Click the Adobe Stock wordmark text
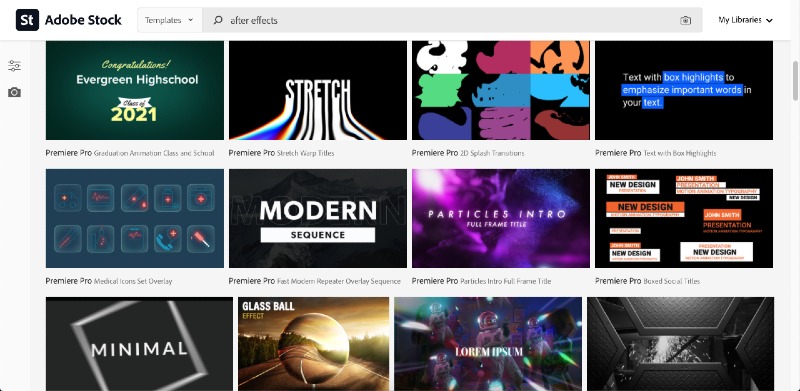The height and width of the screenshot is (391, 800). (x=83, y=20)
